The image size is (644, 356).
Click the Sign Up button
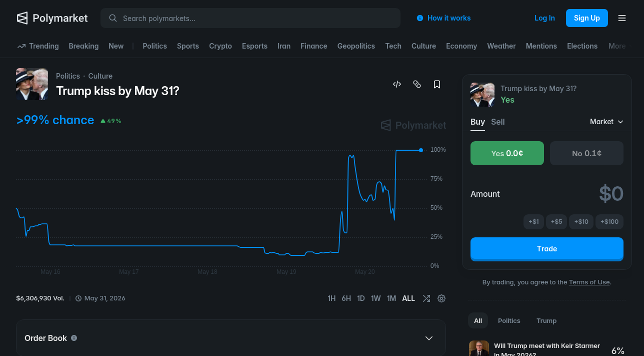click(x=587, y=18)
